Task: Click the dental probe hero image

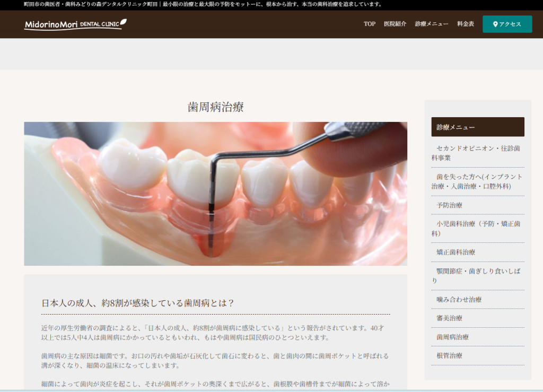Action: [215, 194]
